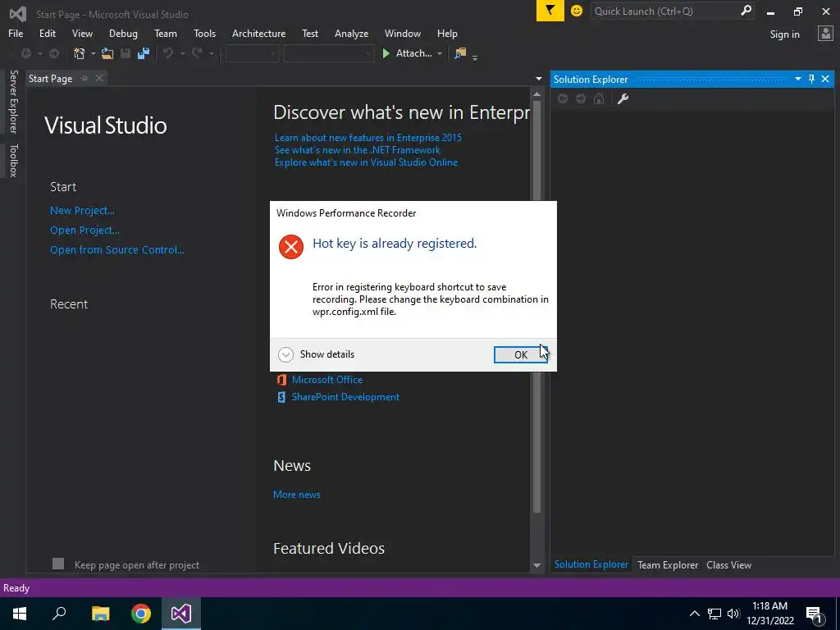Open the Toolbox side tab
Image resolution: width=840 pixels, height=630 pixels.
(13, 160)
